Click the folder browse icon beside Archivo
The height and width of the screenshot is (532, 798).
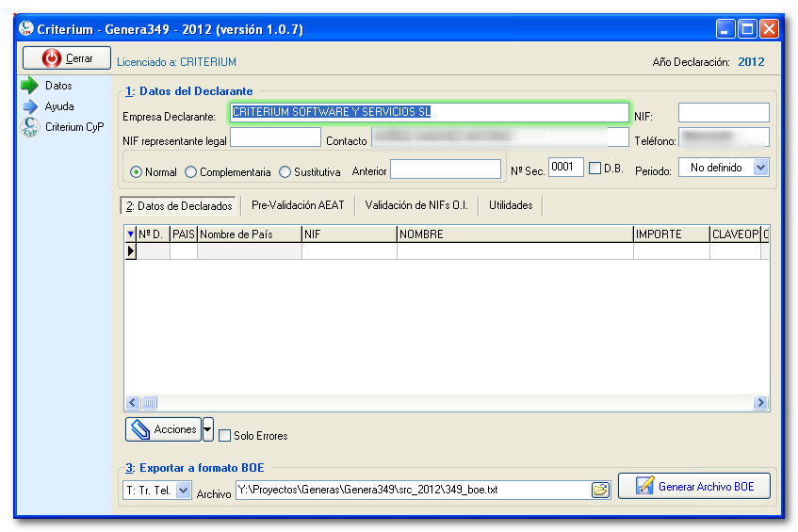(x=599, y=490)
